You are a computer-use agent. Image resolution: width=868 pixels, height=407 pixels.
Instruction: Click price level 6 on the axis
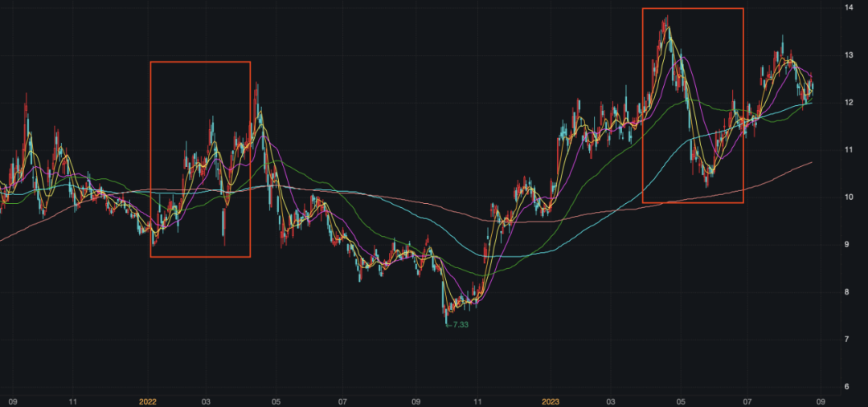[848, 387]
